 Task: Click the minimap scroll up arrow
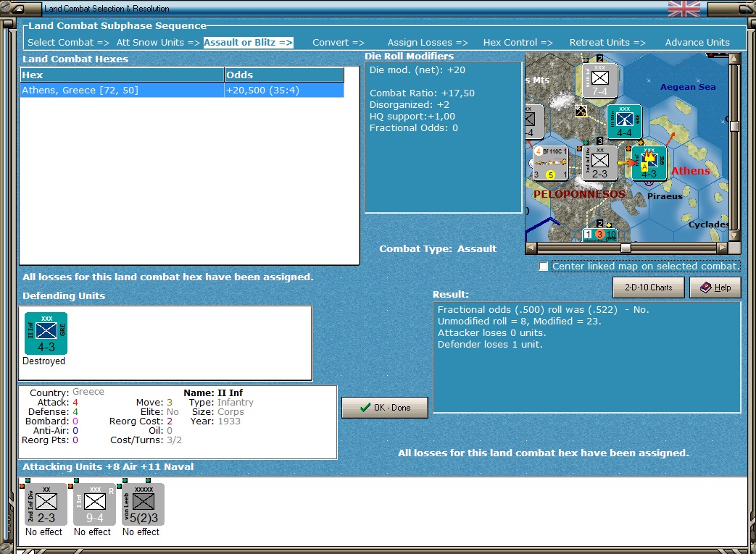[x=734, y=59]
